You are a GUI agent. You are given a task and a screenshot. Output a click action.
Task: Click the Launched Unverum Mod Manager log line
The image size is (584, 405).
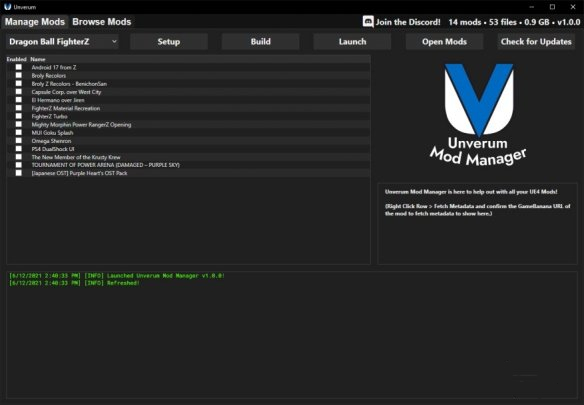[117, 276]
